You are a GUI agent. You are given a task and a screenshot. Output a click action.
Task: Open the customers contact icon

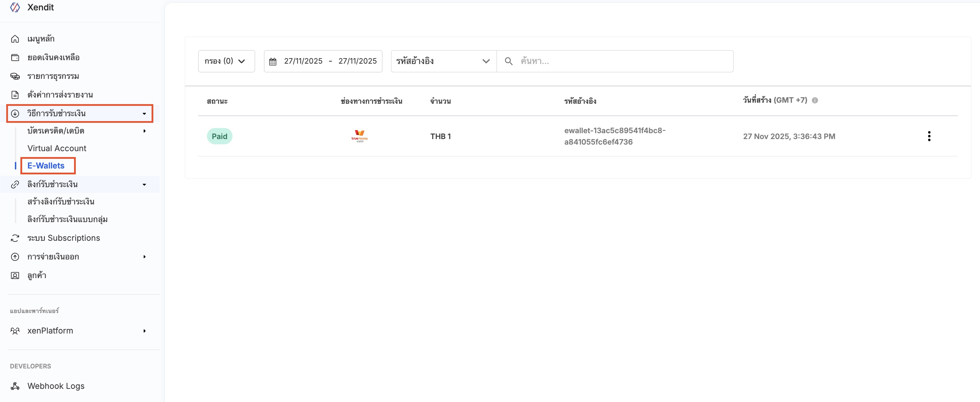(x=15, y=275)
